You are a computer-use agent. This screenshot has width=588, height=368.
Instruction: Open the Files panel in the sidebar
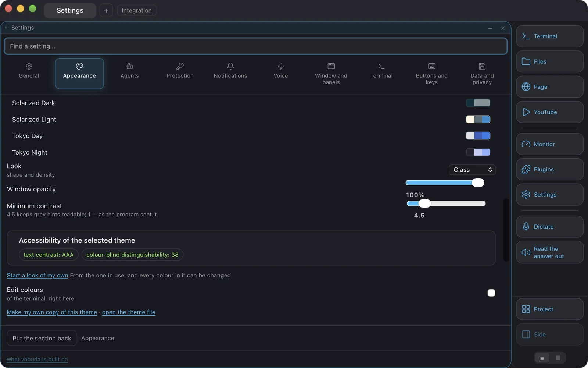pyautogui.click(x=549, y=61)
